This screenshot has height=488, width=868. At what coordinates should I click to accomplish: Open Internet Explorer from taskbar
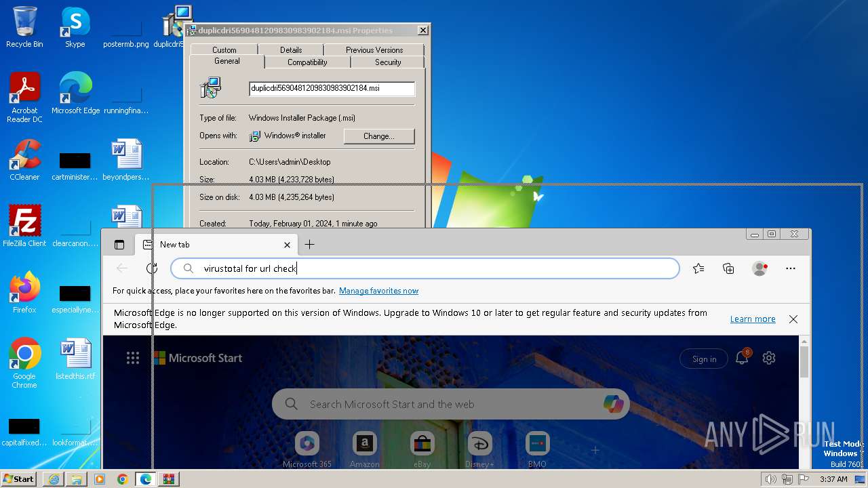54,479
